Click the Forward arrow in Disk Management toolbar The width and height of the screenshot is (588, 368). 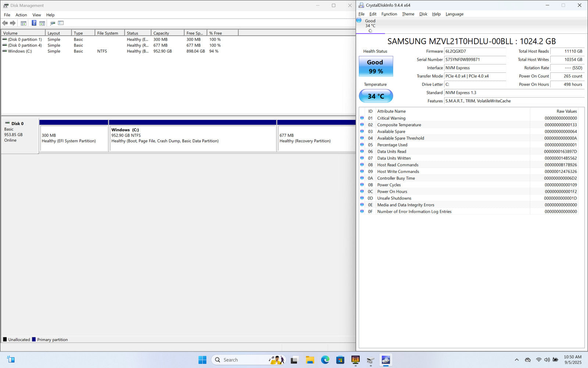pyautogui.click(x=13, y=23)
